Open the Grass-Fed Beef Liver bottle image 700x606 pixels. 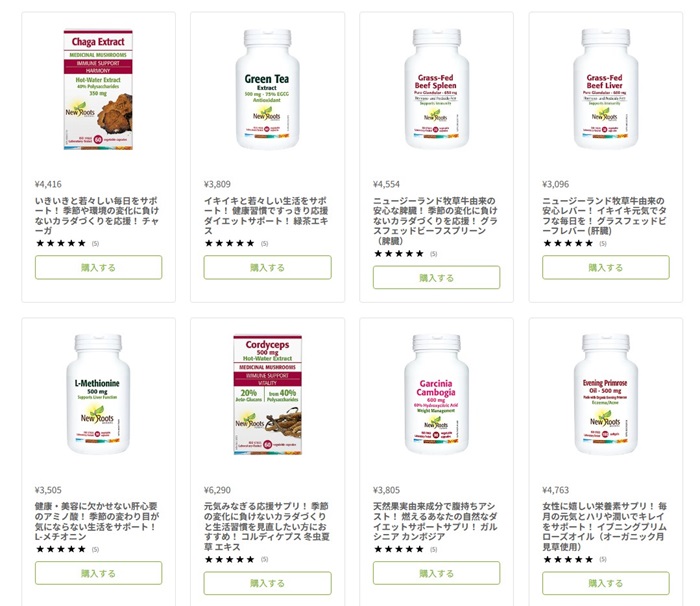(x=605, y=89)
